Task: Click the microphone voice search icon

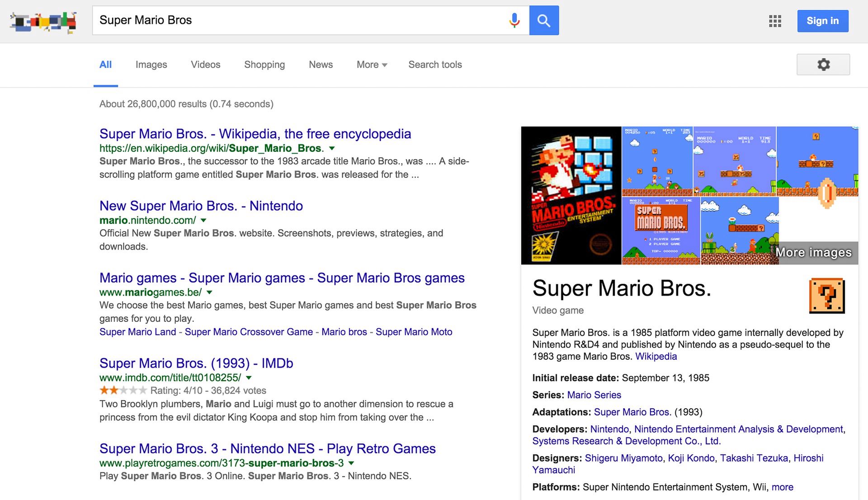Action: (514, 20)
